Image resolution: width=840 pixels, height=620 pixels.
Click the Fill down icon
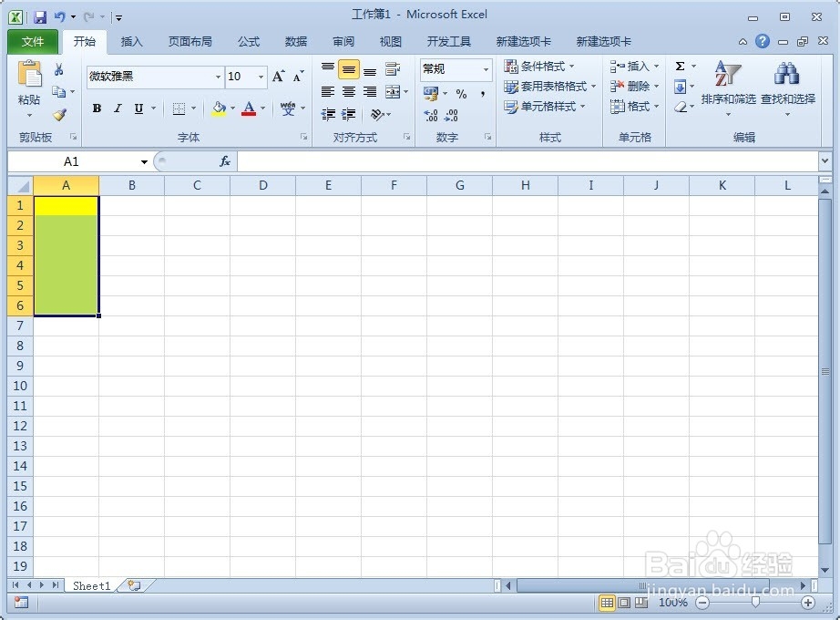680,87
